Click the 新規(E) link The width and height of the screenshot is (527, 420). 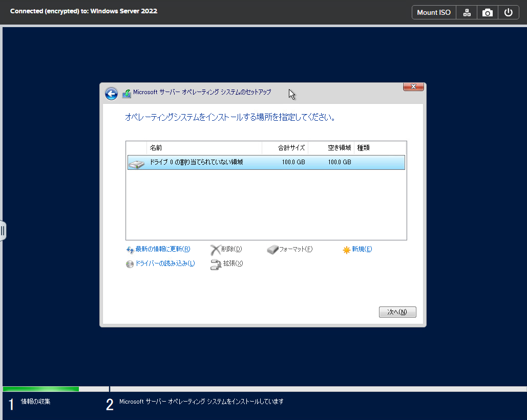362,249
